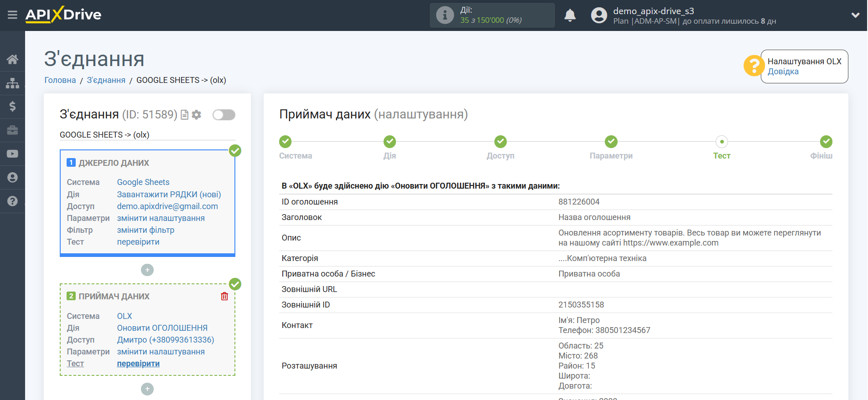Click the yellow question mark help icon

click(754, 66)
